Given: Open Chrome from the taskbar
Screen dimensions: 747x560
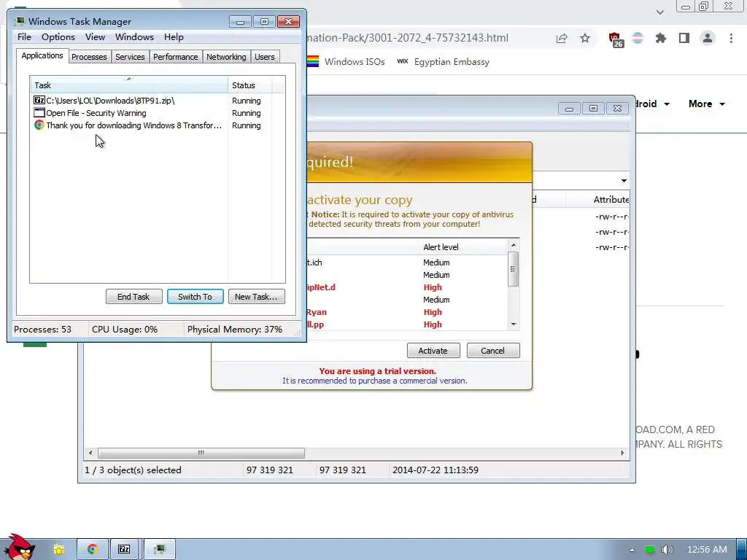Looking at the screenshot, I should tap(93, 550).
